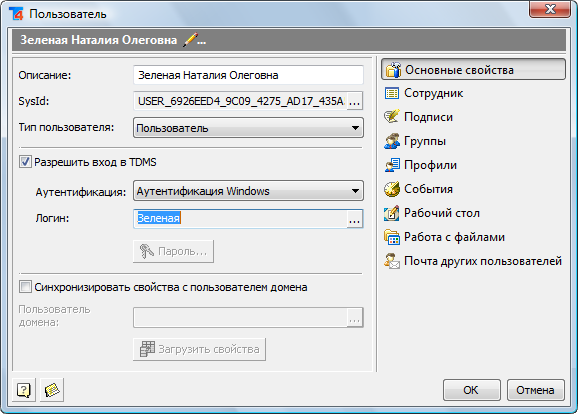Confirm with the OK button
Viewport: 578px width, 414px height.
click(x=471, y=390)
